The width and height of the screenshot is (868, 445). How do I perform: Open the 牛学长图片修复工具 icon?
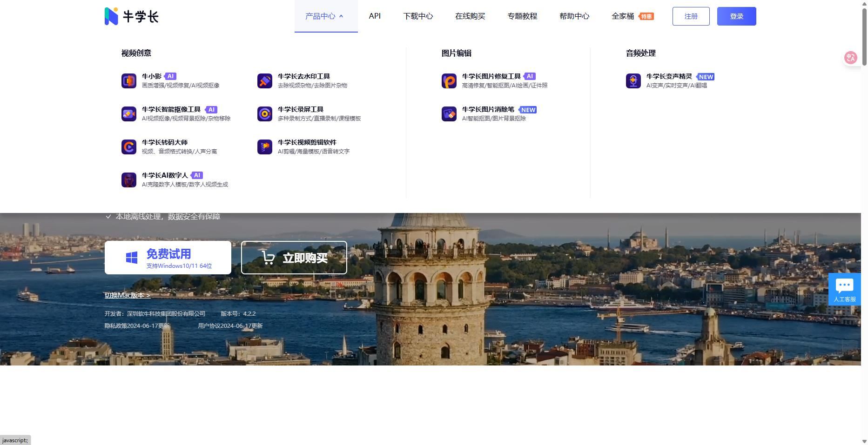pos(449,81)
